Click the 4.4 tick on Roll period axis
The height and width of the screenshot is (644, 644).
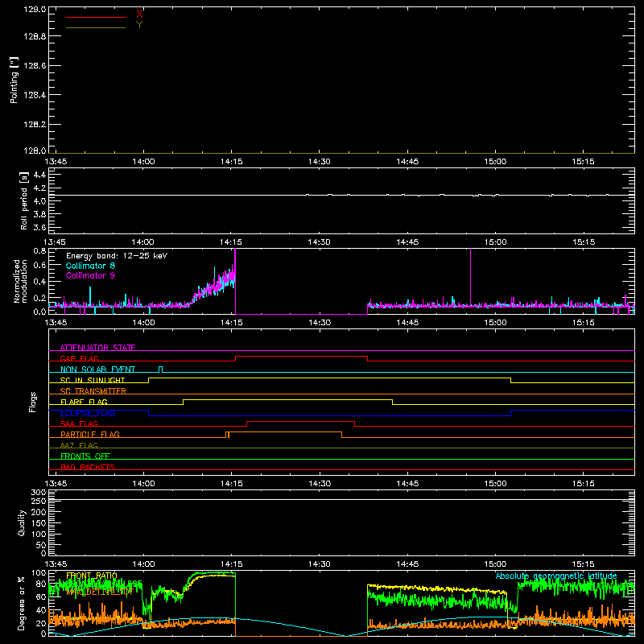pos(39,175)
